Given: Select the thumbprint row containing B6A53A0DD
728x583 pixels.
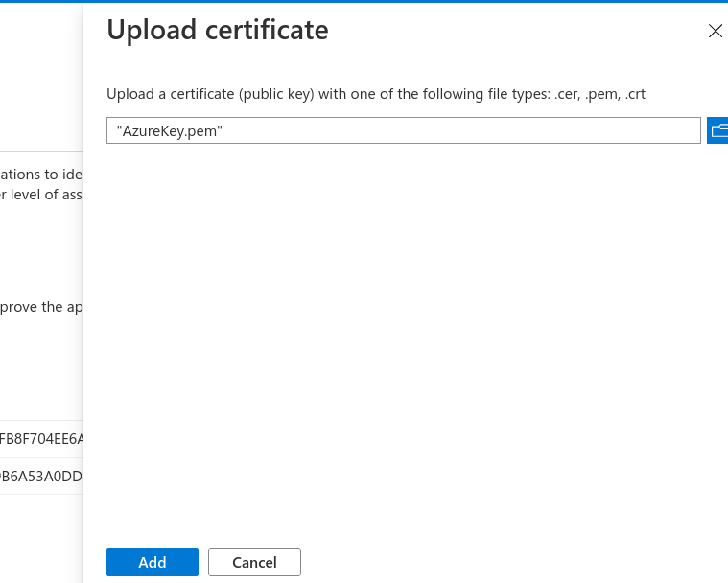Looking at the screenshot, I should (42, 476).
